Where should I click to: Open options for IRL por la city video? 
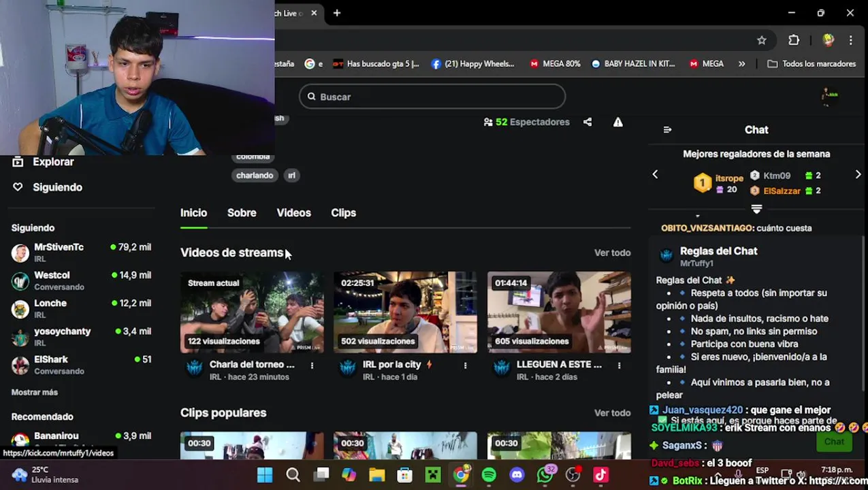pyautogui.click(x=465, y=365)
